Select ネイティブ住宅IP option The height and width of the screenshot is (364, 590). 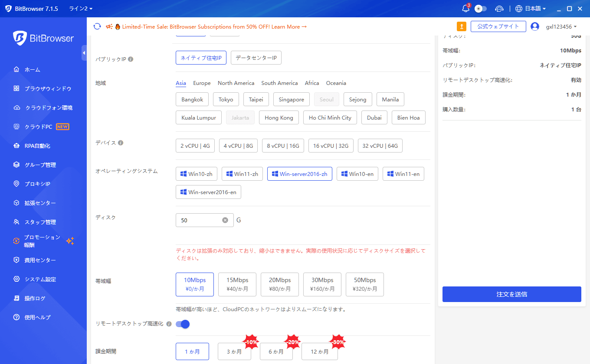coord(201,58)
